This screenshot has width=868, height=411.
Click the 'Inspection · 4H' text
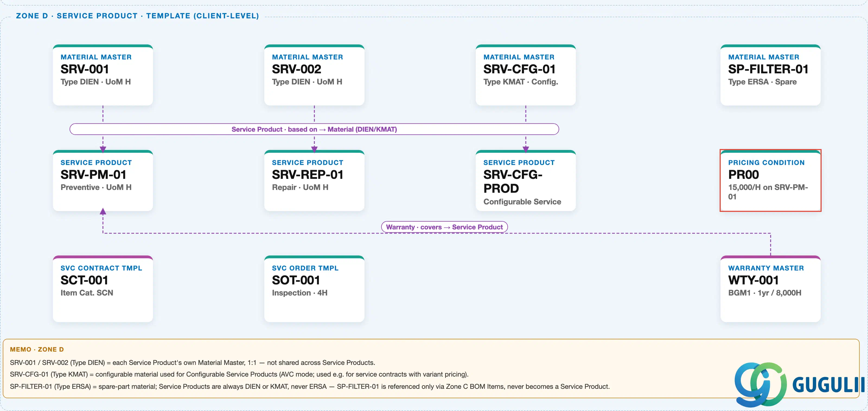[x=299, y=293]
